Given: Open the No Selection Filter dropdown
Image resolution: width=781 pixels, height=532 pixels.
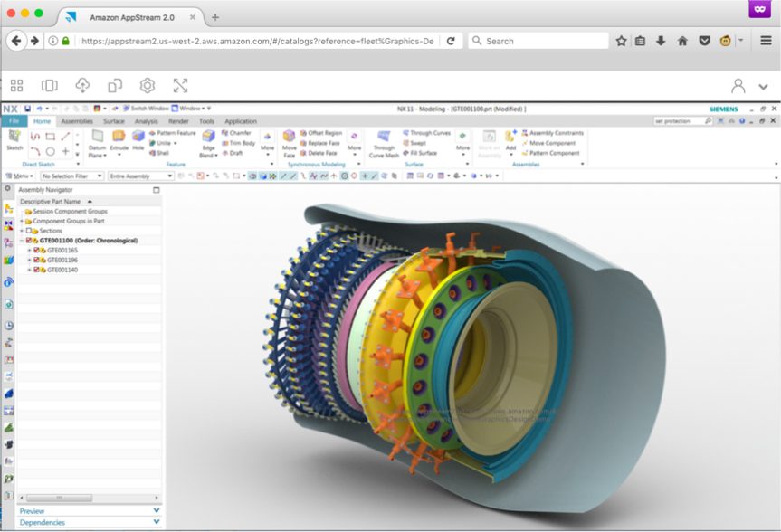Looking at the screenshot, I should click(72, 176).
